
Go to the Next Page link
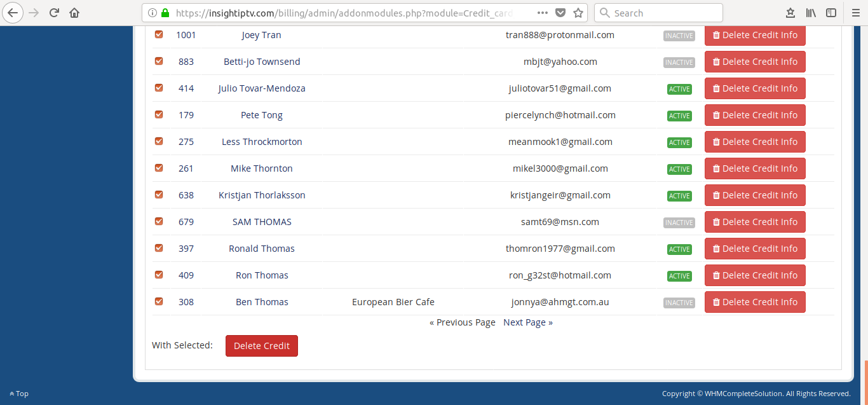[527, 322]
